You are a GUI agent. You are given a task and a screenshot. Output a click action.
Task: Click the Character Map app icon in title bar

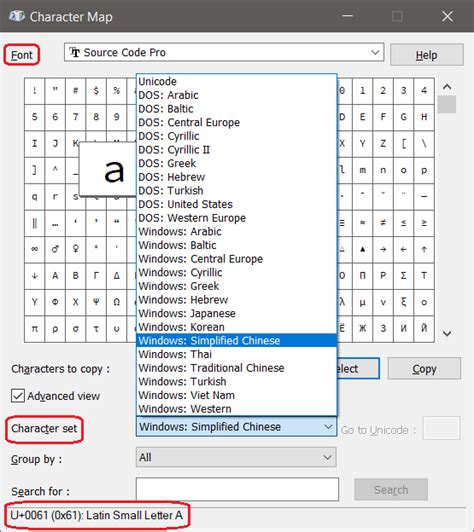16,16
